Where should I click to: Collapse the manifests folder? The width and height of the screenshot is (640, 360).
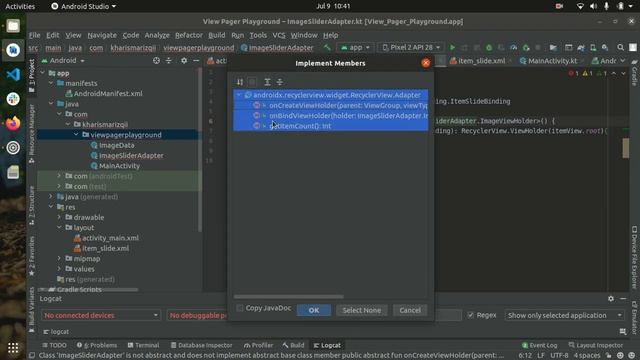[x=51, y=83]
